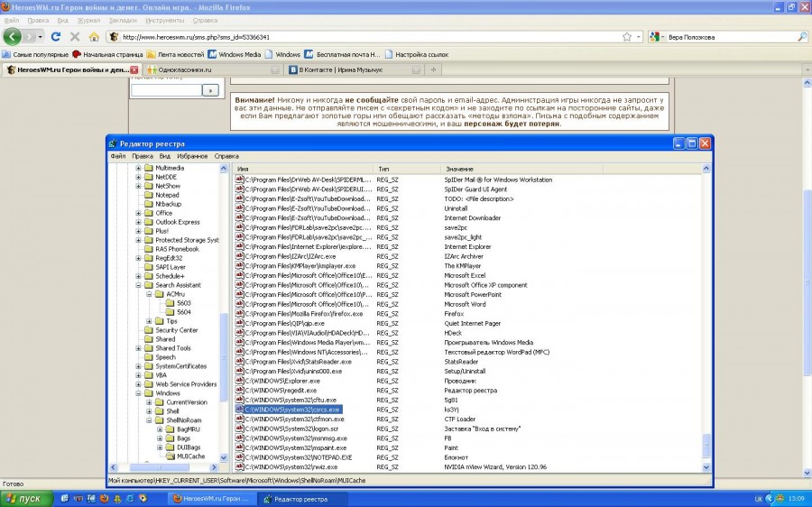Click the stop loading X icon

[75, 37]
